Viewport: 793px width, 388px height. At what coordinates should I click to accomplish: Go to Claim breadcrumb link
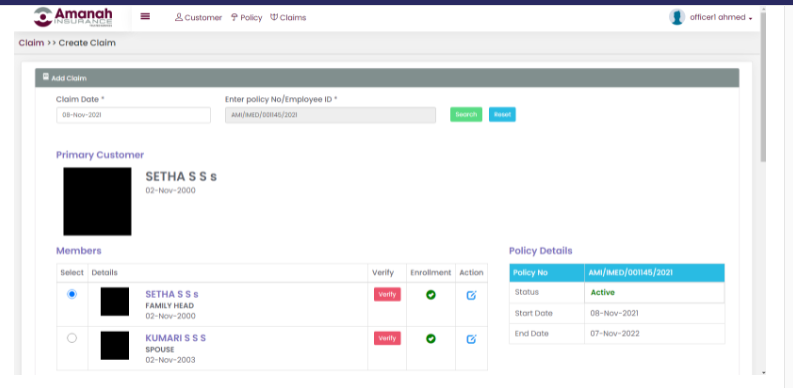31,43
